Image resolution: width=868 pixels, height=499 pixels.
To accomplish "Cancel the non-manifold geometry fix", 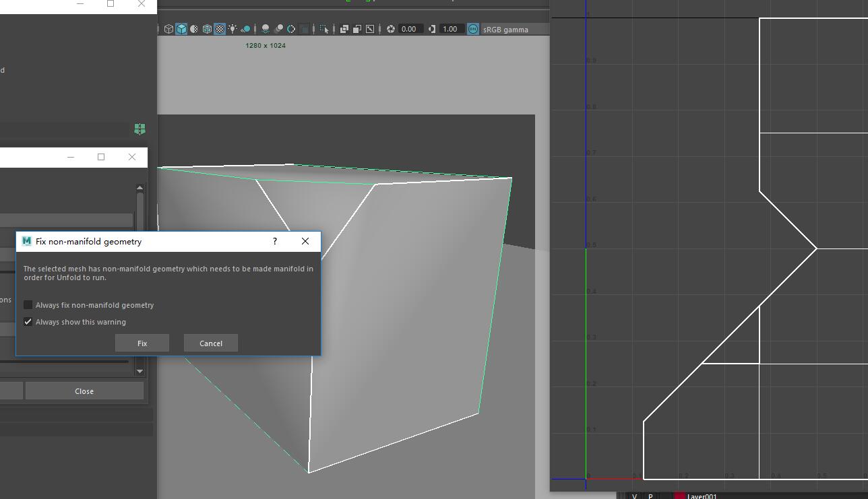I will tap(210, 343).
